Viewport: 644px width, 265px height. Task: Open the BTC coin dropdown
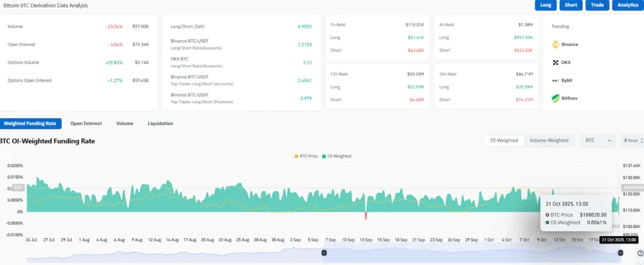point(598,141)
